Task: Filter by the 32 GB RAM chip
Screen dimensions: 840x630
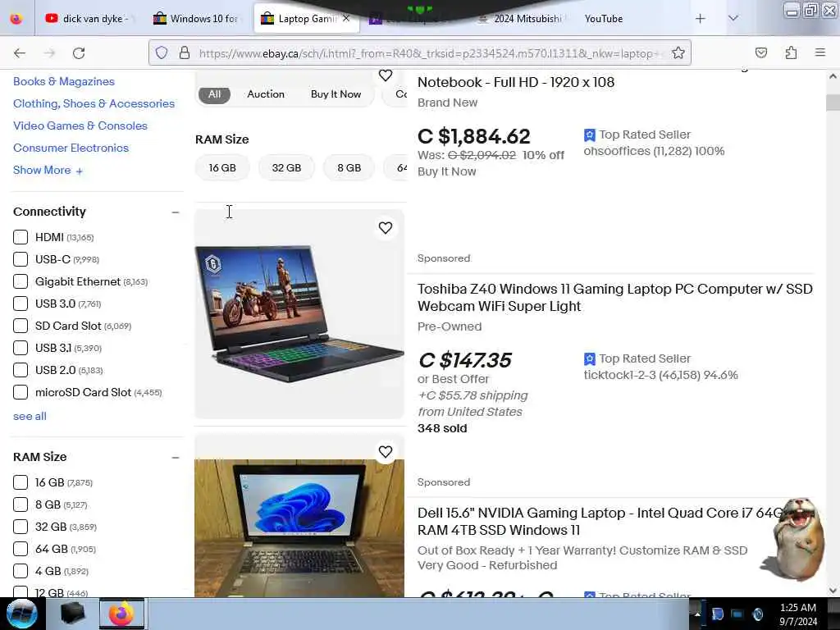Action: pos(286,167)
